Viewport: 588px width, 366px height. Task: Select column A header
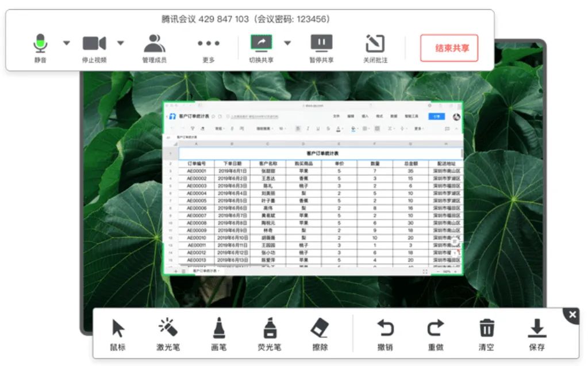click(x=197, y=144)
